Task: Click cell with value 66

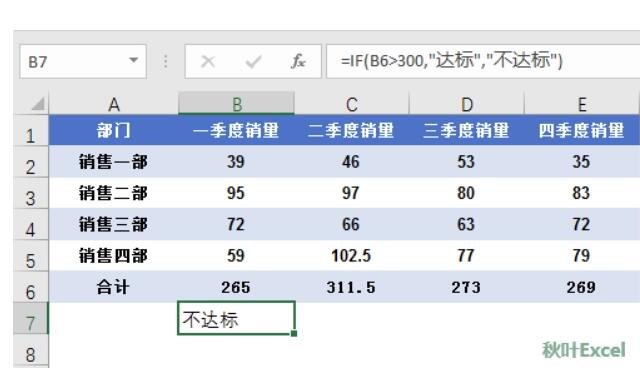Action: [x=351, y=224]
